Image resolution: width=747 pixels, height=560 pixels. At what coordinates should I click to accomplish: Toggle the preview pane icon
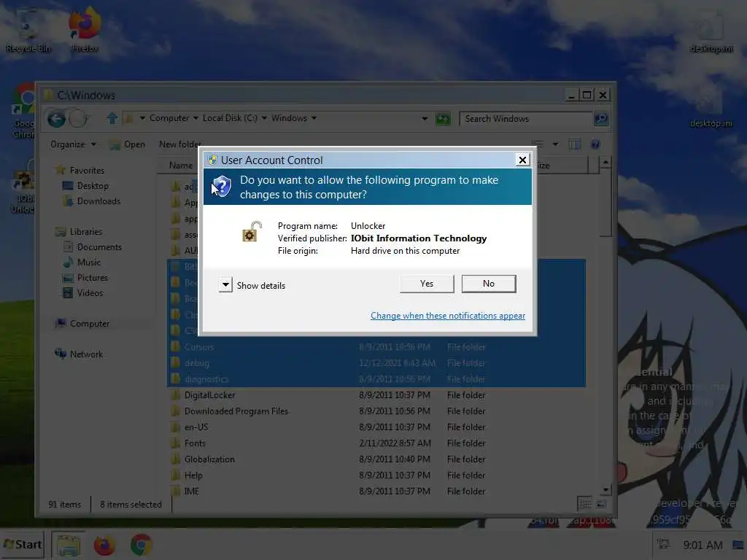(575, 144)
